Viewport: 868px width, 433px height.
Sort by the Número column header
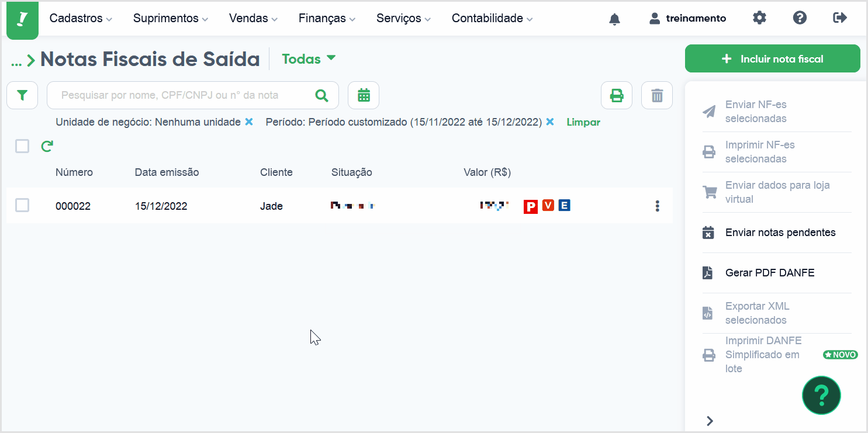tap(74, 172)
